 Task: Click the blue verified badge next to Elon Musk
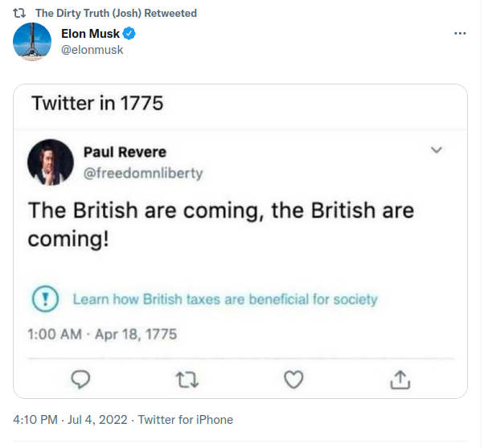(129, 34)
